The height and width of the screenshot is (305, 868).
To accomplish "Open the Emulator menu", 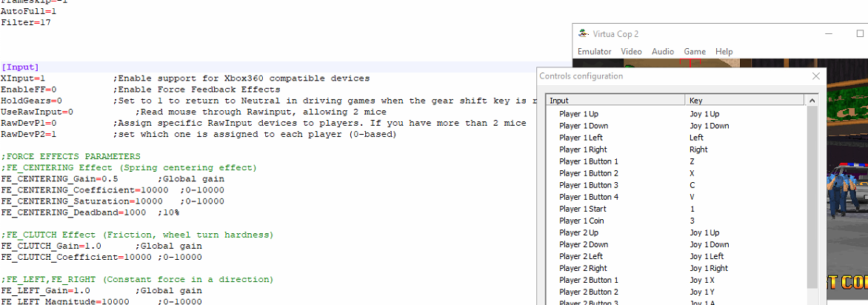I will (x=594, y=52).
